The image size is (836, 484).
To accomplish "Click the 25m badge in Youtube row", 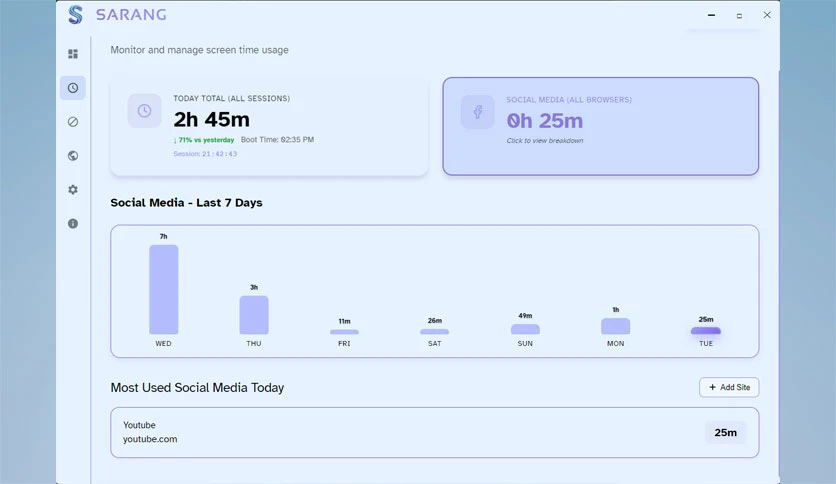I will pos(726,432).
